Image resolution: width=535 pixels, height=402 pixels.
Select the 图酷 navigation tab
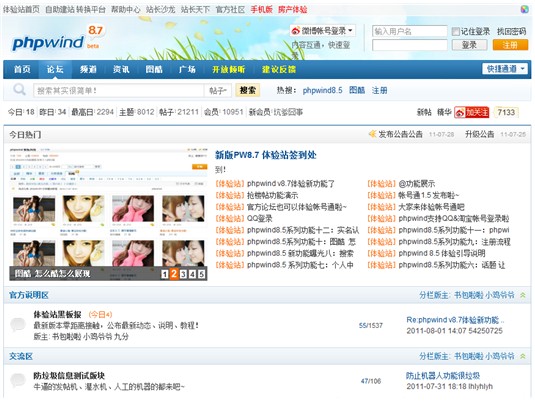(x=154, y=69)
